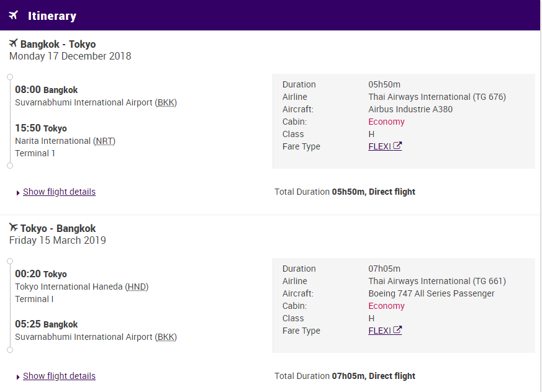Viewport: 542px width, 392px height.
Task: Click Total Duration 07h05m, Direct flight text
Action: (x=345, y=376)
